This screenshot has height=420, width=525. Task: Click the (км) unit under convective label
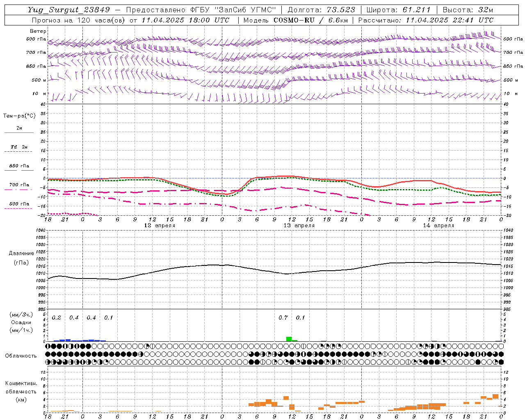(x=21, y=399)
